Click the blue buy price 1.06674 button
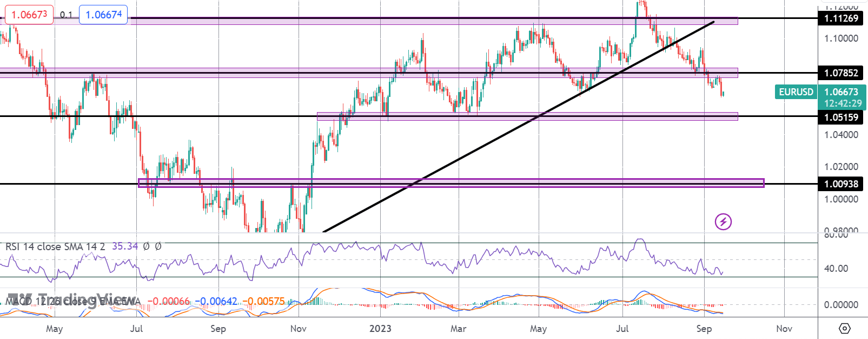Image resolution: width=868 pixels, height=339 pixels. point(104,15)
